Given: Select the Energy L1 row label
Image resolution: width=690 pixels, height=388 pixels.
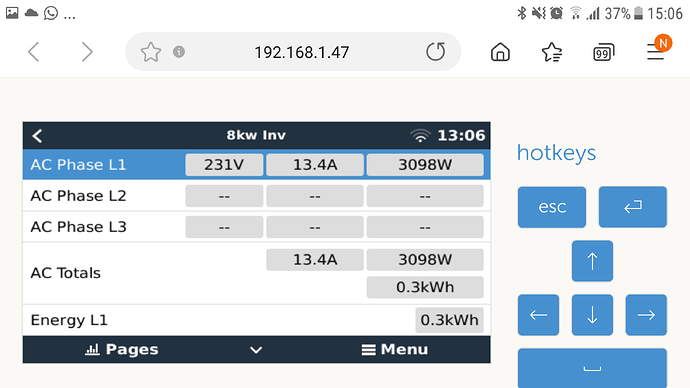Looking at the screenshot, I should (x=69, y=320).
